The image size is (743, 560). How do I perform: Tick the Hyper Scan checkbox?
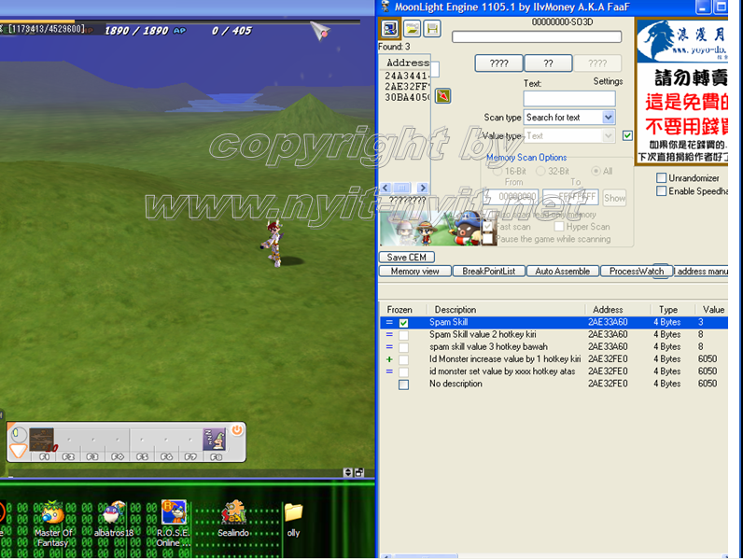coord(559,227)
